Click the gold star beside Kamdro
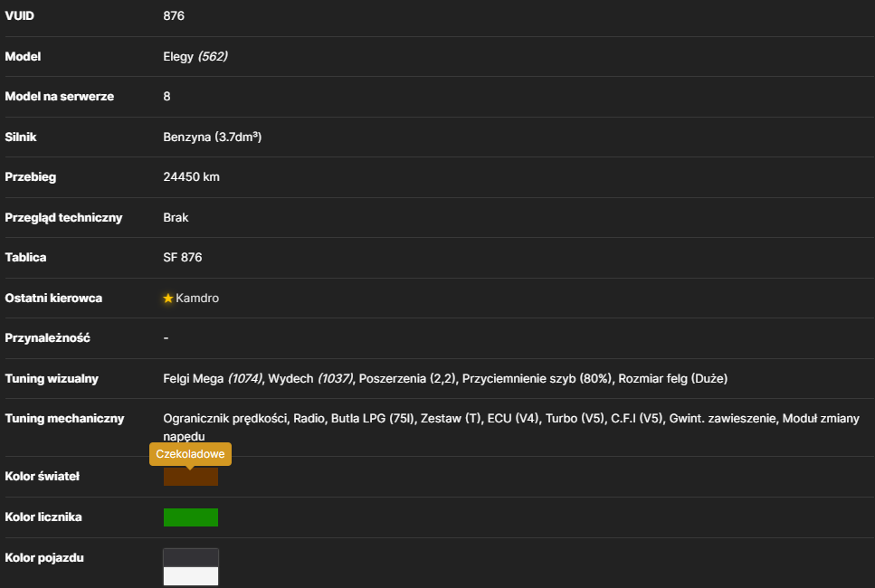 (x=168, y=299)
